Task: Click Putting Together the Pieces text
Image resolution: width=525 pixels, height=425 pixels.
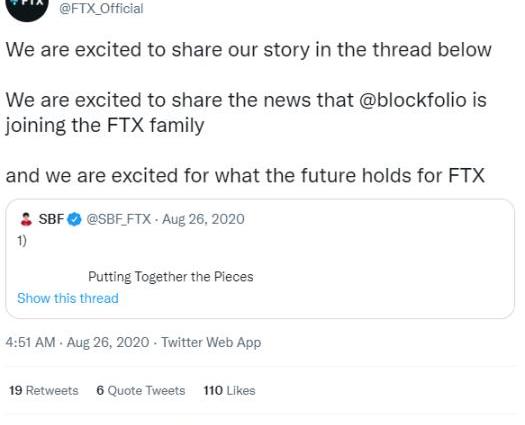Action: pyautogui.click(x=171, y=277)
